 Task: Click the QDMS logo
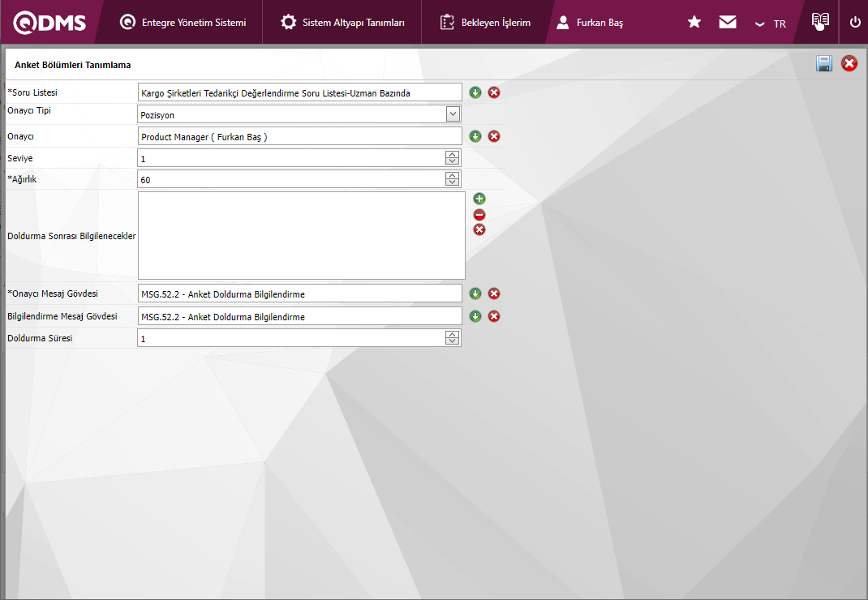pyautogui.click(x=50, y=23)
